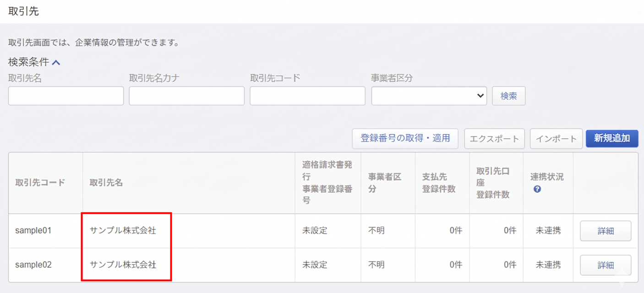
Task: Export the list with エクスポート
Action: point(494,139)
